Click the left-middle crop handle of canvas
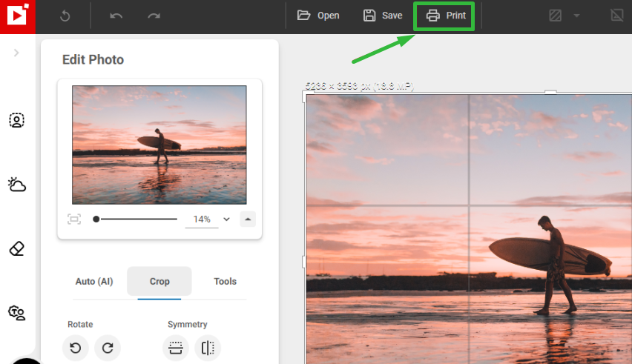Viewport: 632px width, 364px height. pos(304,262)
